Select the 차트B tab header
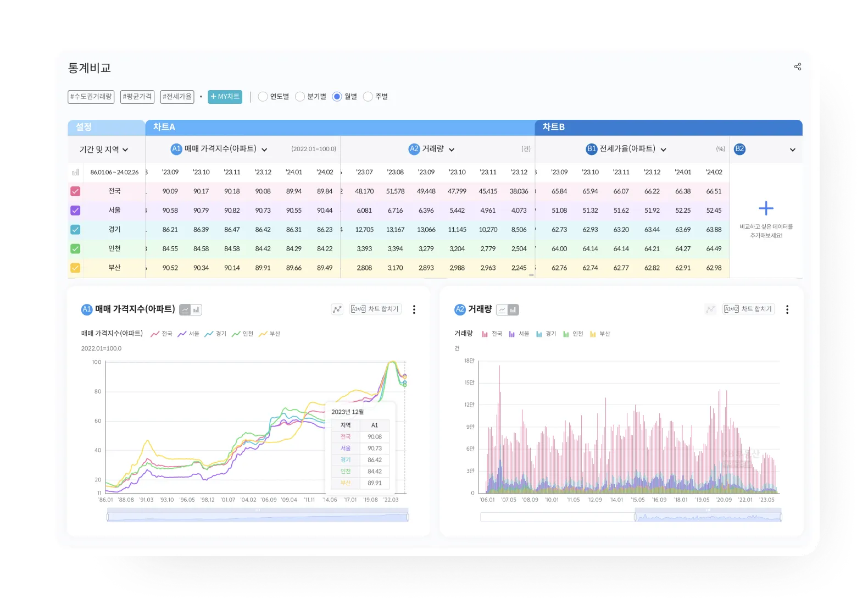 (553, 127)
